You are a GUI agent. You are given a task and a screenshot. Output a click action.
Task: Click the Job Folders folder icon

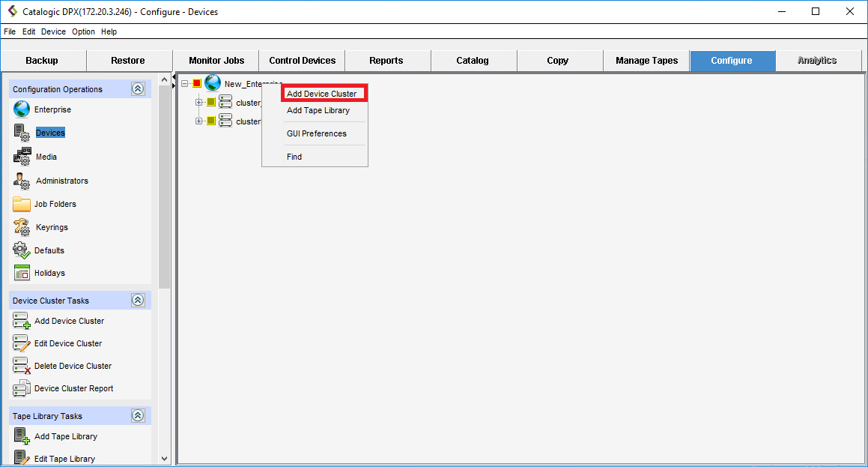[22, 204]
